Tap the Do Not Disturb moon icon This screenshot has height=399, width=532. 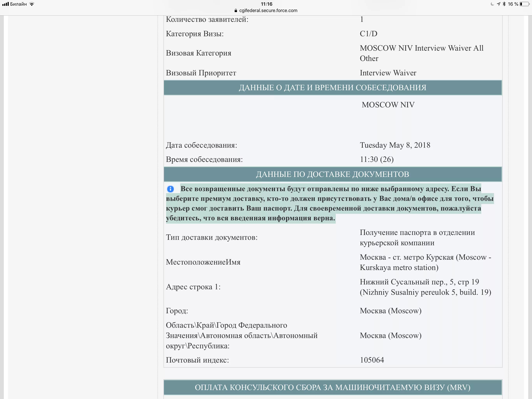pyautogui.click(x=492, y=4)
